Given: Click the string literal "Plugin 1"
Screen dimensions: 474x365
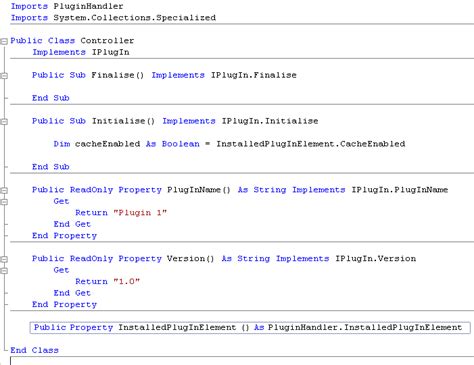Looking at the screenshot, I should 140,213.
